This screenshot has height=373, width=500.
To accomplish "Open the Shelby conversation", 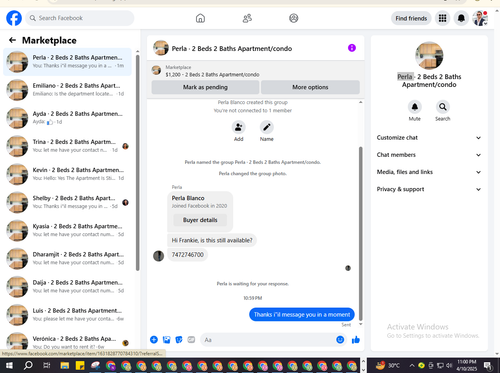I will point(67,202).
